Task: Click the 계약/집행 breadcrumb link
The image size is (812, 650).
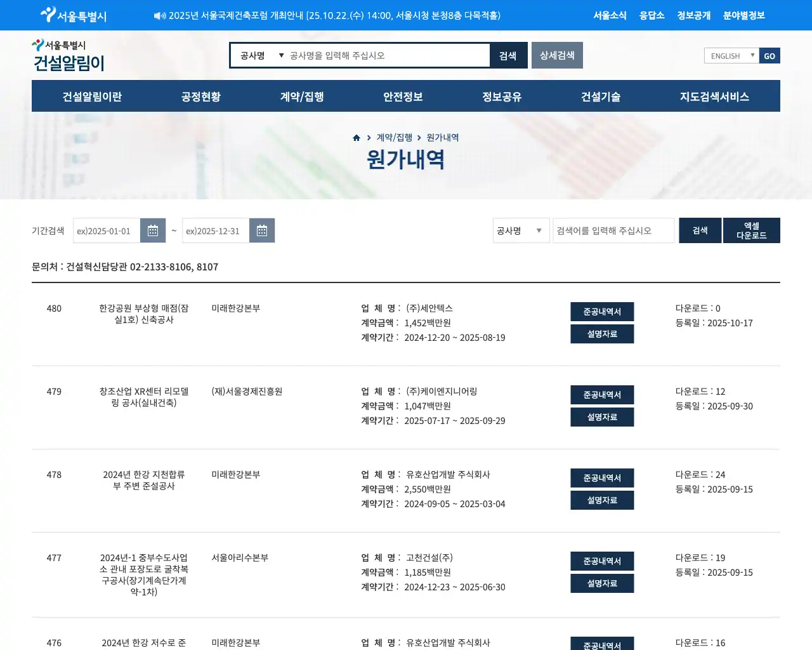Action: [394, 138]
